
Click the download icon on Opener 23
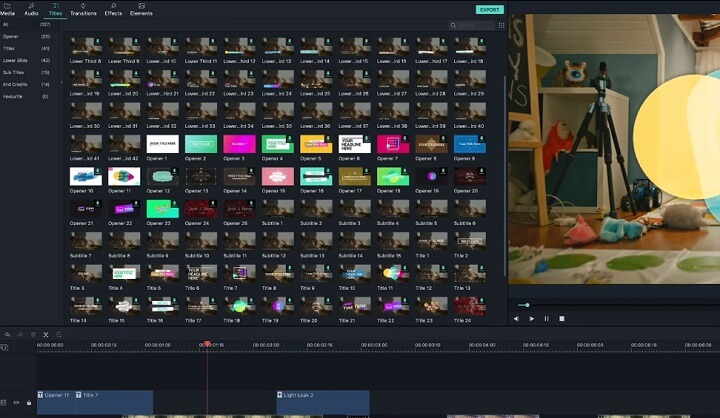(x=174, y=203)
